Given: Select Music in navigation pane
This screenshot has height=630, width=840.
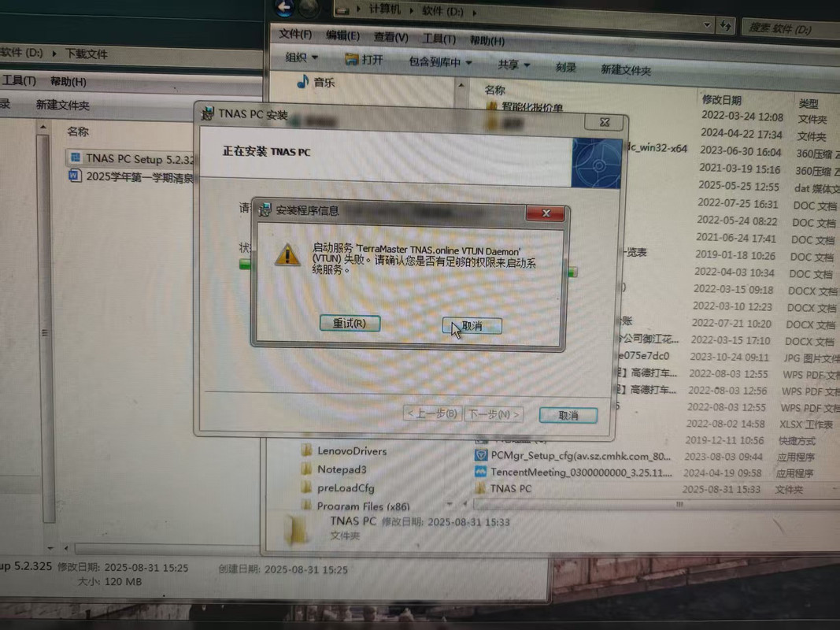Looking at the screenshot, I should [324, 83].
